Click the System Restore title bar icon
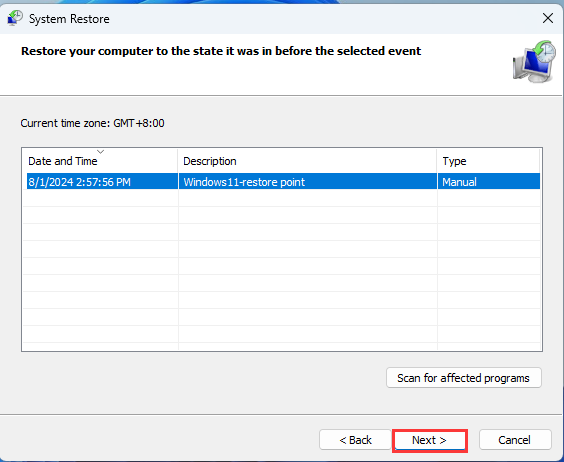564x462 pixels. pyautogui.click(x=15, y=18)
